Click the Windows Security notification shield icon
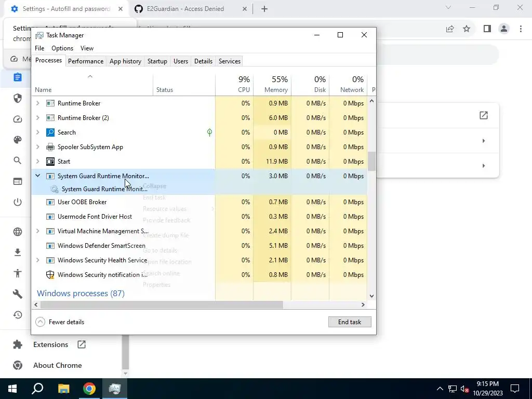This screenshot has height=399, width=532. (x=50, y=275)
